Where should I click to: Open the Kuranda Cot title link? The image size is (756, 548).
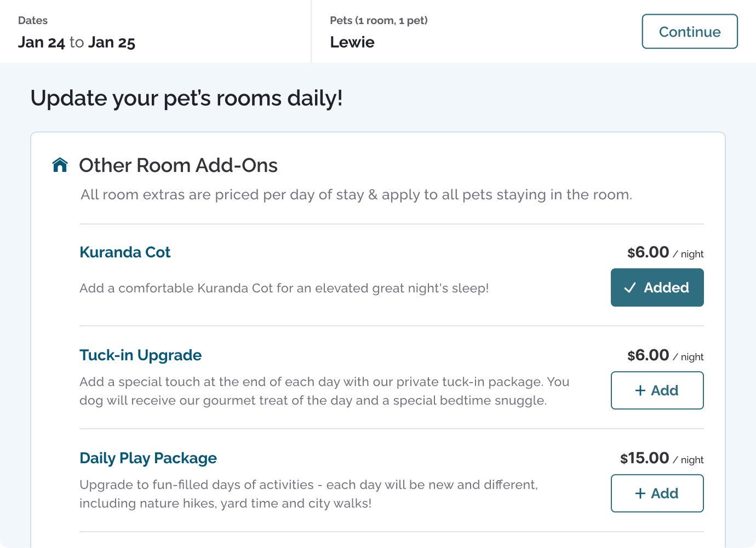[125, 252]
